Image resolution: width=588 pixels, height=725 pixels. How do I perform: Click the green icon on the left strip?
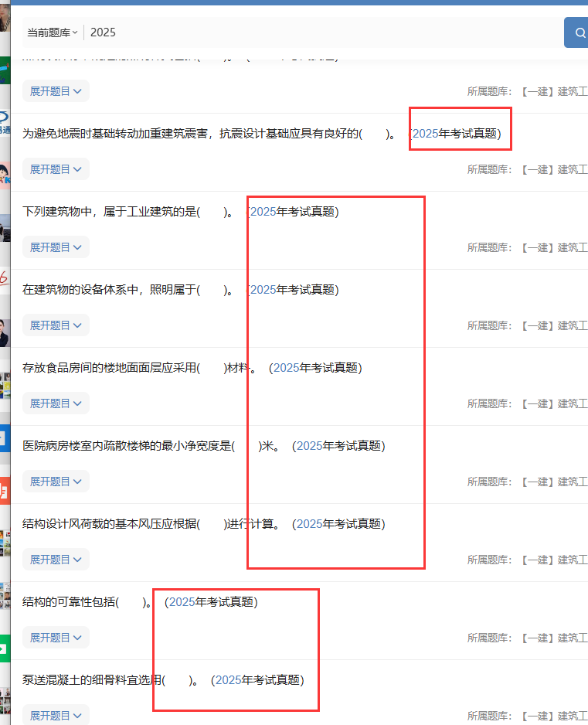4,648
